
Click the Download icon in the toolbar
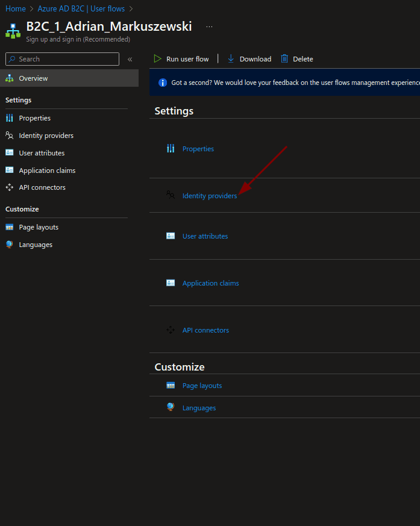(231, 58)
